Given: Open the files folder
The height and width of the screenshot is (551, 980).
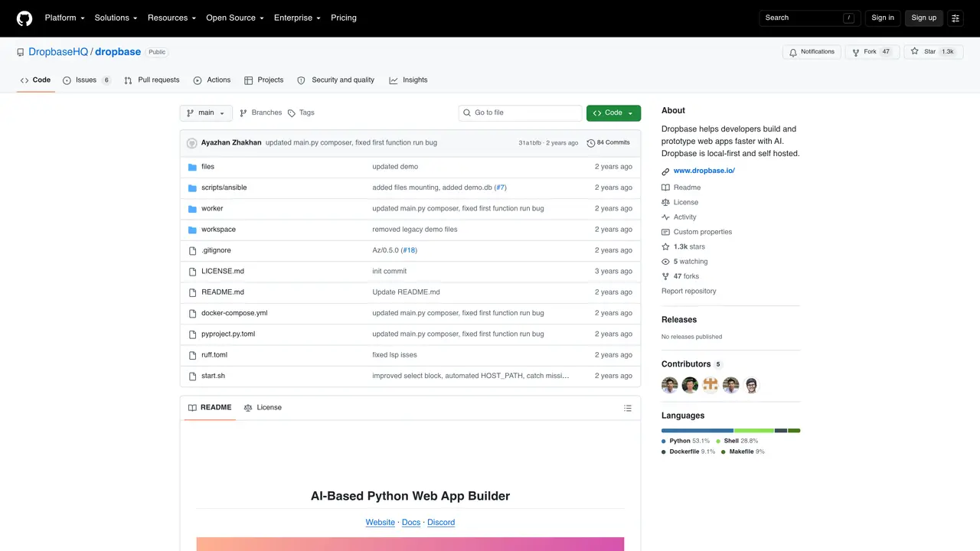Looking at the screenshot, I should pyautogui.click(x=207, y=167).
